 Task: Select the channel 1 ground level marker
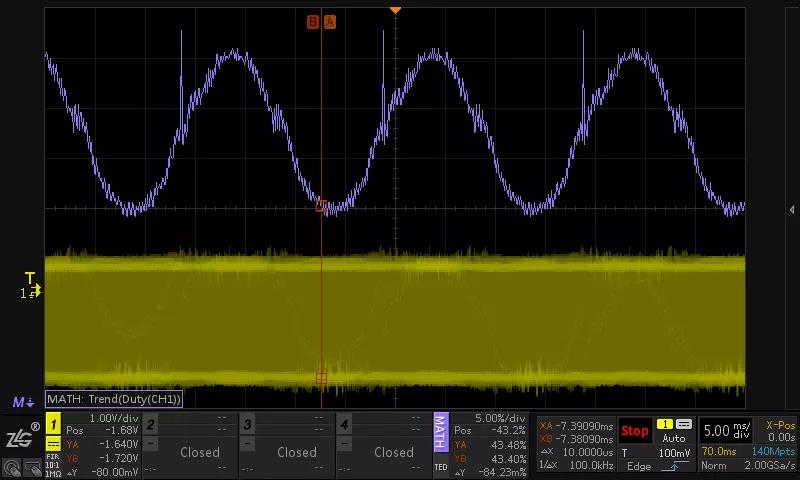[x=30, y=292]
